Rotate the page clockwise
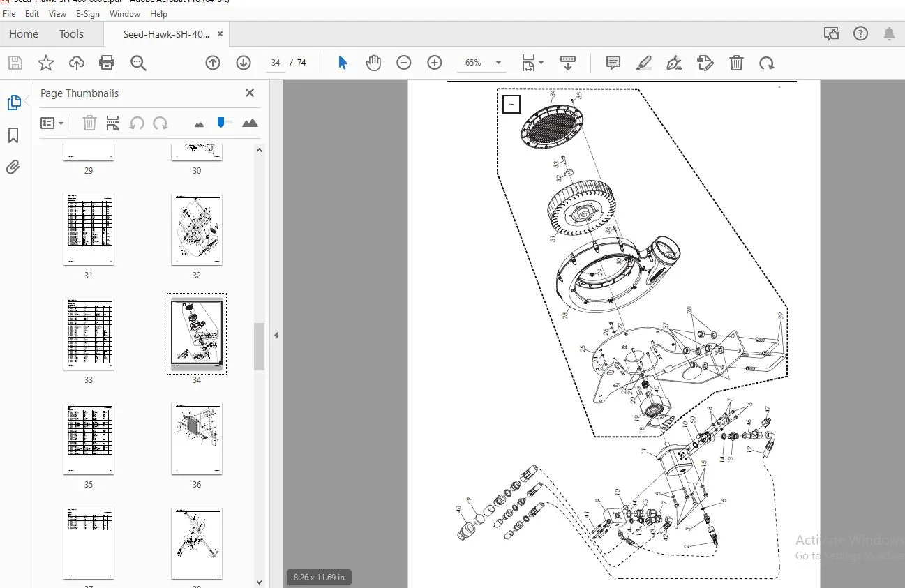 (767, 63)
